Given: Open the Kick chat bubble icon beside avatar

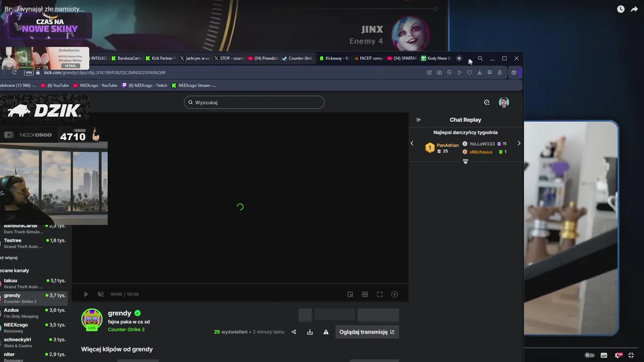Looking at the screenshot, I should pyautogui.click(x=487, y=102).
